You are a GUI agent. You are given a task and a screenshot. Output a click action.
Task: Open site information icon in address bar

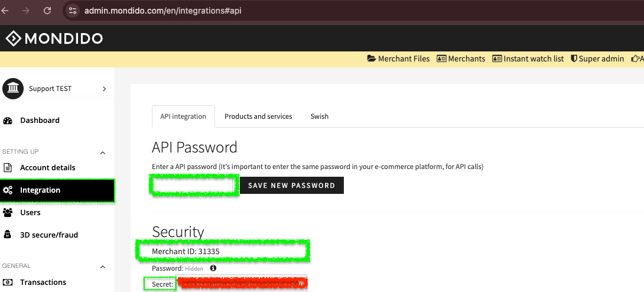pos(73,11)
